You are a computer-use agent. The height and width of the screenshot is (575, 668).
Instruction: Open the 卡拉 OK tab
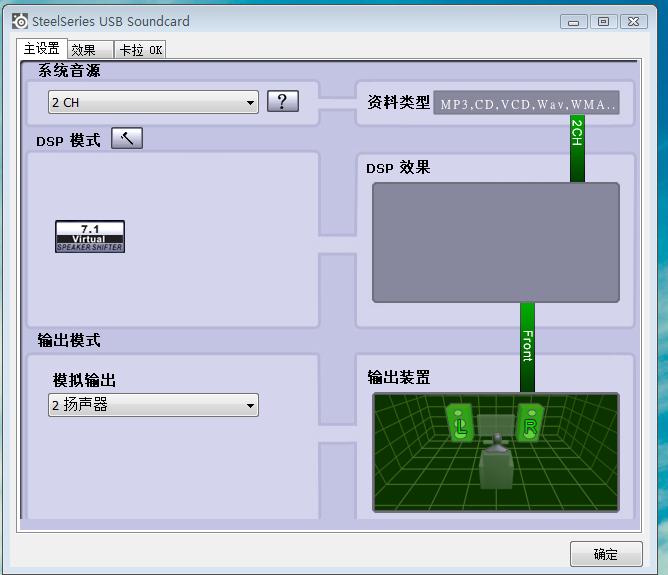tap(140, 50)
